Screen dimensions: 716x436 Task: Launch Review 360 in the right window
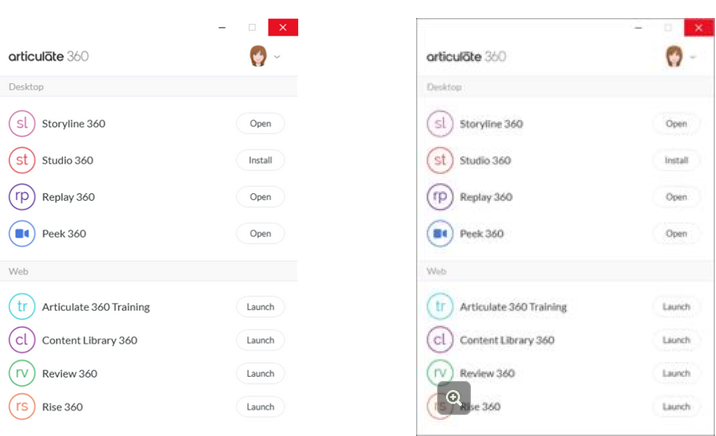click(x=676, y=373)
